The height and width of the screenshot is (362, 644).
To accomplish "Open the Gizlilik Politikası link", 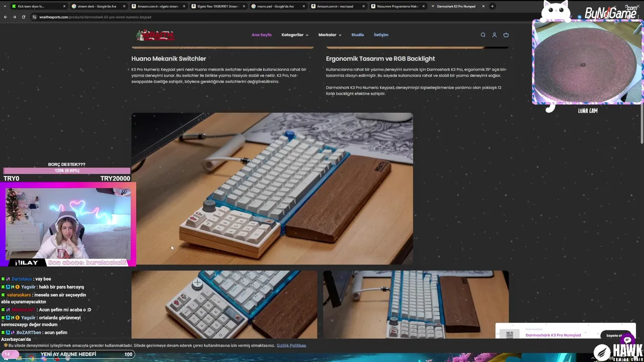I will click(291, 345).
